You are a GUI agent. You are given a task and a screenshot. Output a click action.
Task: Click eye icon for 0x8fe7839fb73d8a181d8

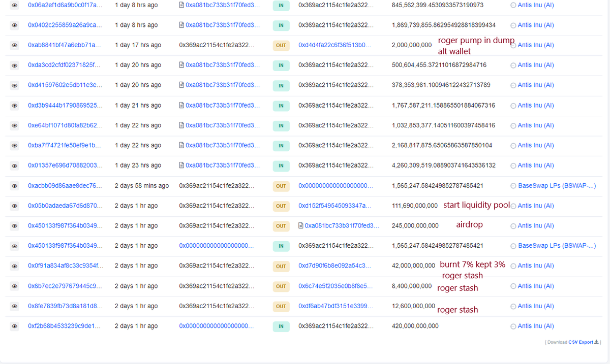click(15, 306)
